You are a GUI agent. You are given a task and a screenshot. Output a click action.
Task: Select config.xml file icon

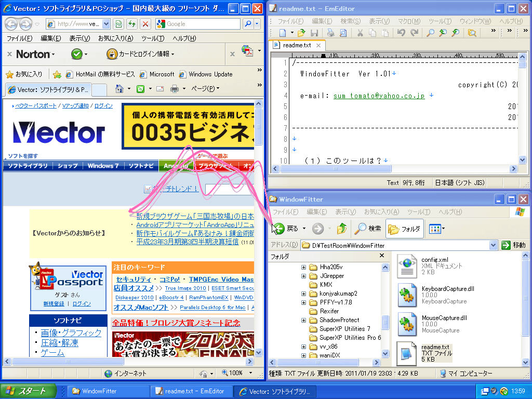407,265
